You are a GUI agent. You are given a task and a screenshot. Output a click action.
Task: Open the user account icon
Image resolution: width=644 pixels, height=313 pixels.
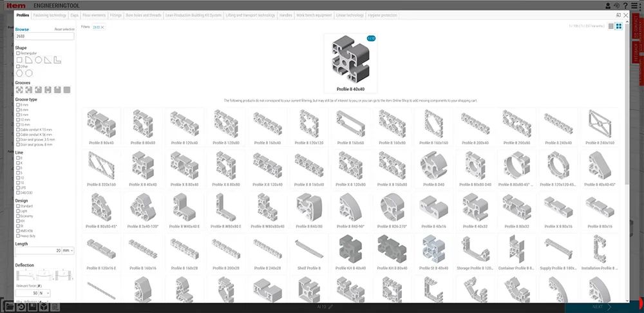[609, 6]
